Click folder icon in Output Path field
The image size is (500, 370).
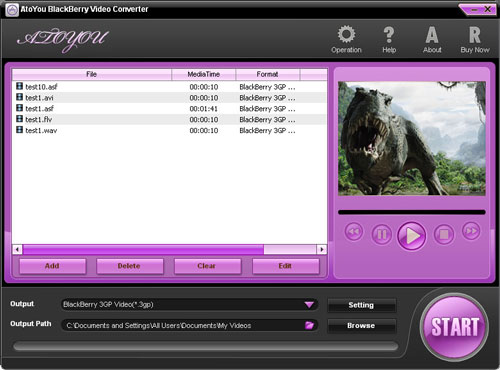309,325
